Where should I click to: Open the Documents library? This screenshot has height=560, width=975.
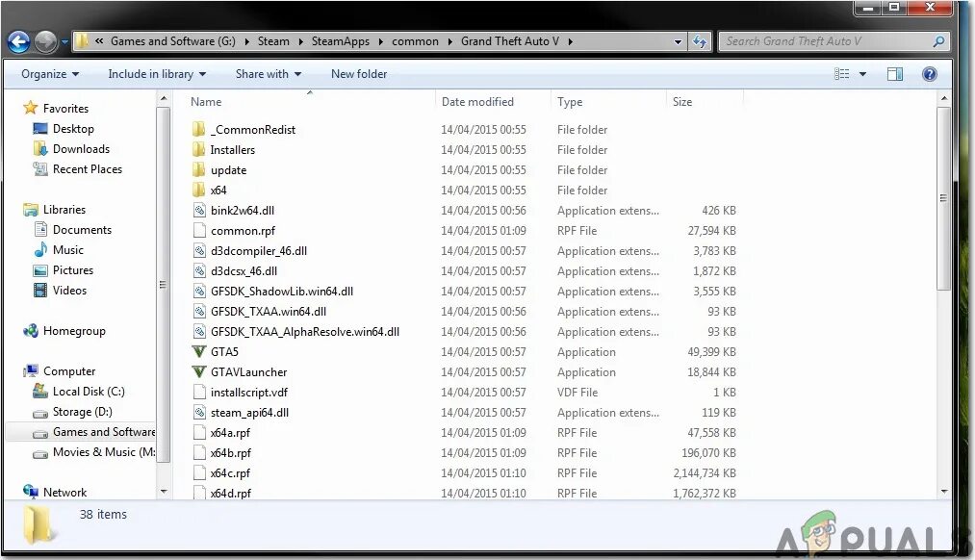(x=82, y=230)
